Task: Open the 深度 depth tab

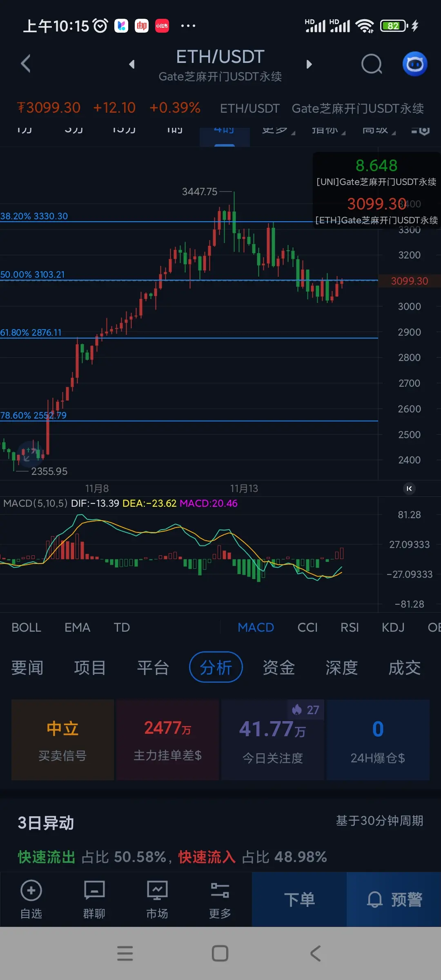Action: (341, 668)
